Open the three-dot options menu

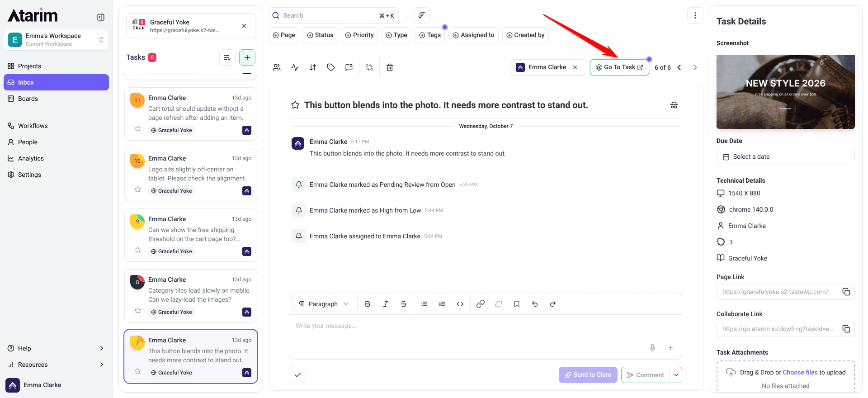click(x=695, y=15)
